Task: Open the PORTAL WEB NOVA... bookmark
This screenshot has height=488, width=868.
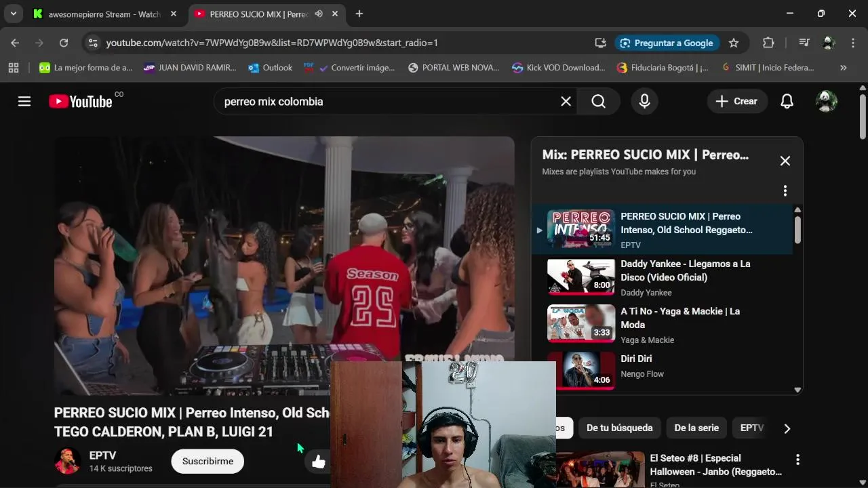Action: click(454, 68)
